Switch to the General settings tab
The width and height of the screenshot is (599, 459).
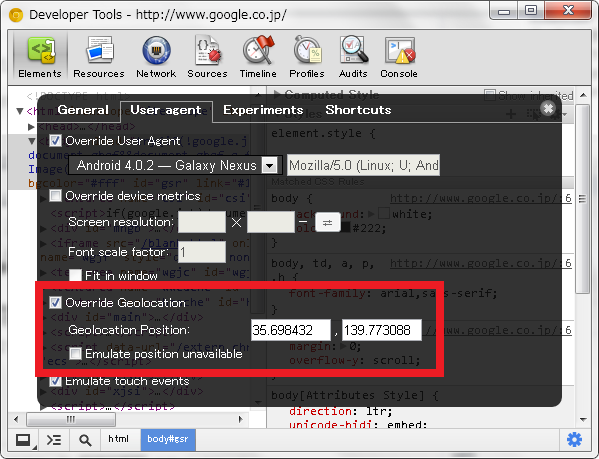click(83, 110)
